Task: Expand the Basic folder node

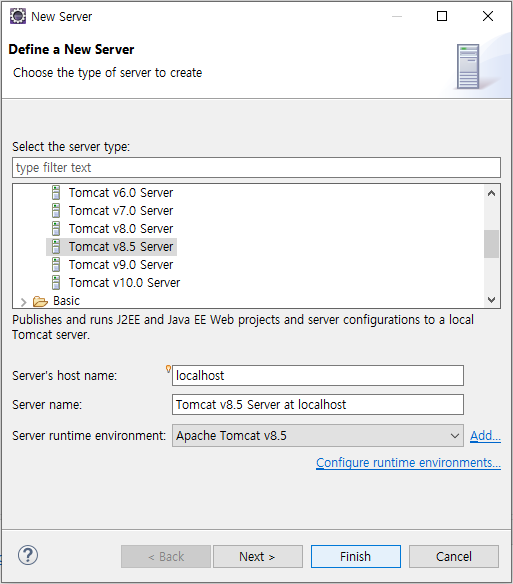Action: pyautogui.click(x=23, y=301)
